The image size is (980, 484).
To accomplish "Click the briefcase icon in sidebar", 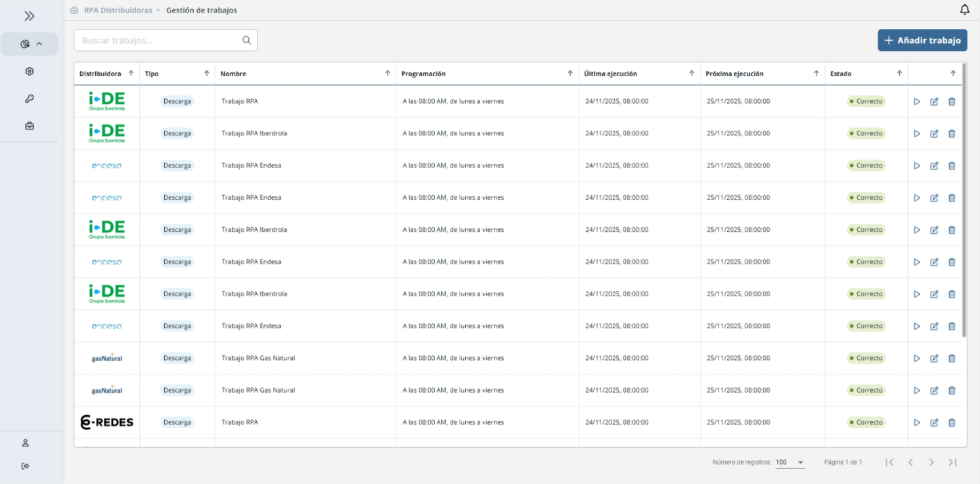I will 29,125.
